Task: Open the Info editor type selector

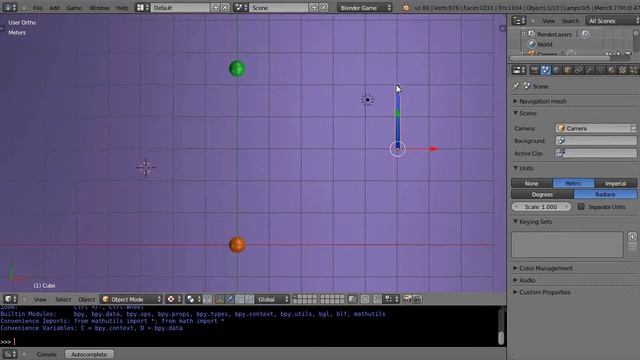Action: point(10,7)
